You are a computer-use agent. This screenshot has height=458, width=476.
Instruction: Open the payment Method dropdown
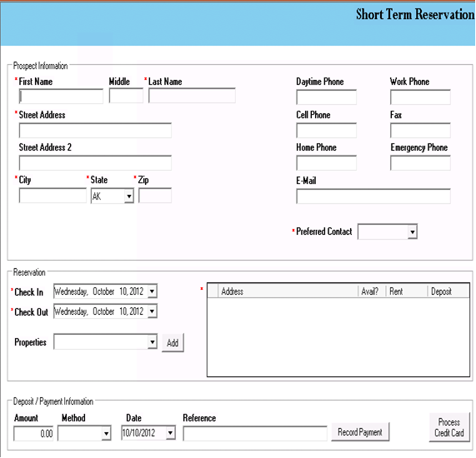pyautogui.click(x=84, y=433)
